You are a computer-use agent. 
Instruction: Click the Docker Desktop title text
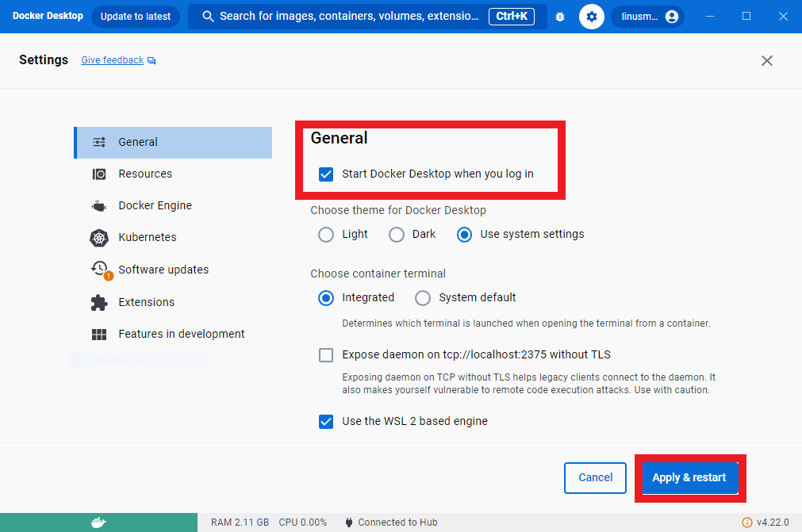(48, 16)
